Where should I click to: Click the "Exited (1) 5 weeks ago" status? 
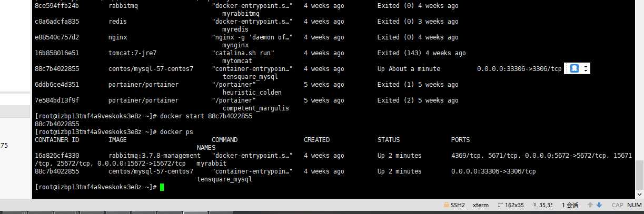tap(418, 85)
